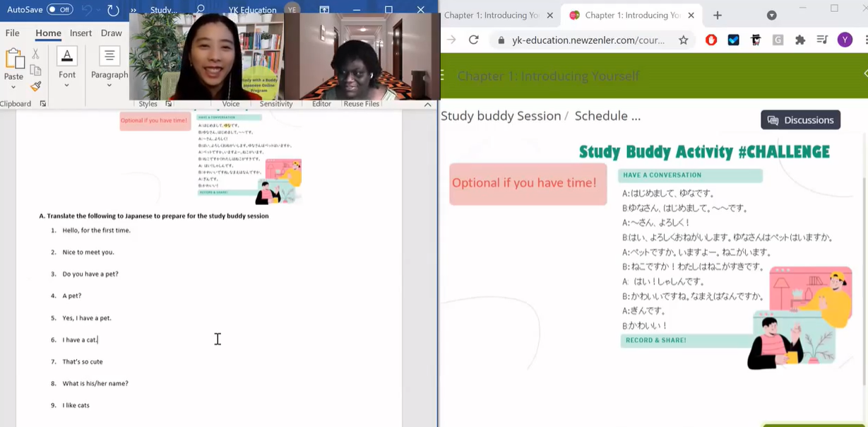
Task: Click the Copy icon in Clipboard group
Action: tap(35, 70)
